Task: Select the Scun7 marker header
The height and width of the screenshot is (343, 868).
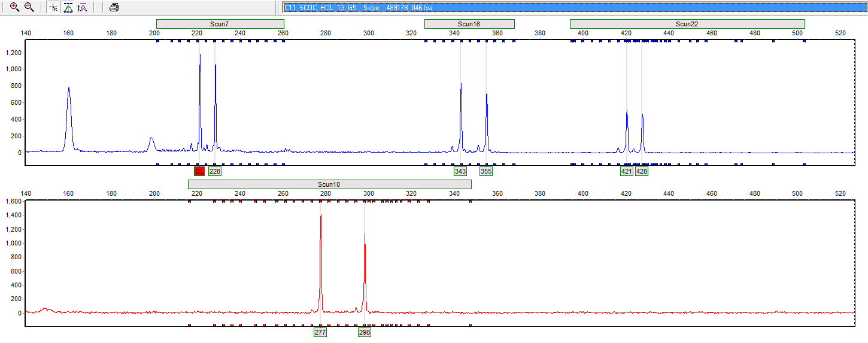Action: click(220, 24)
